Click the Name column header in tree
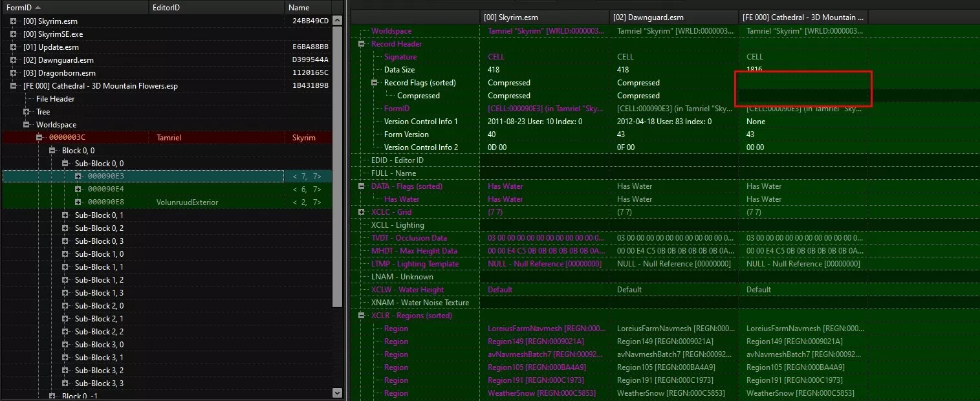The width and height of the screenshot is (980, 401). [307, 8]
